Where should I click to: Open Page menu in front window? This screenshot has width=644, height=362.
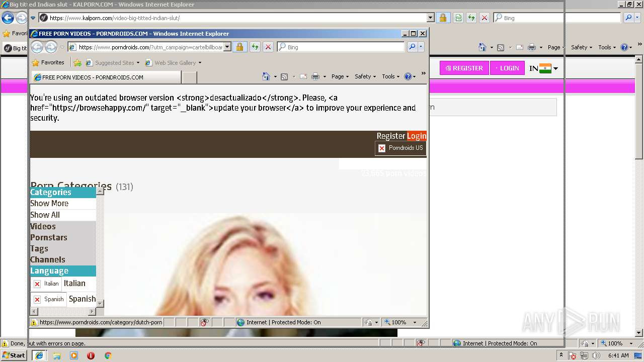click(340, 76)
